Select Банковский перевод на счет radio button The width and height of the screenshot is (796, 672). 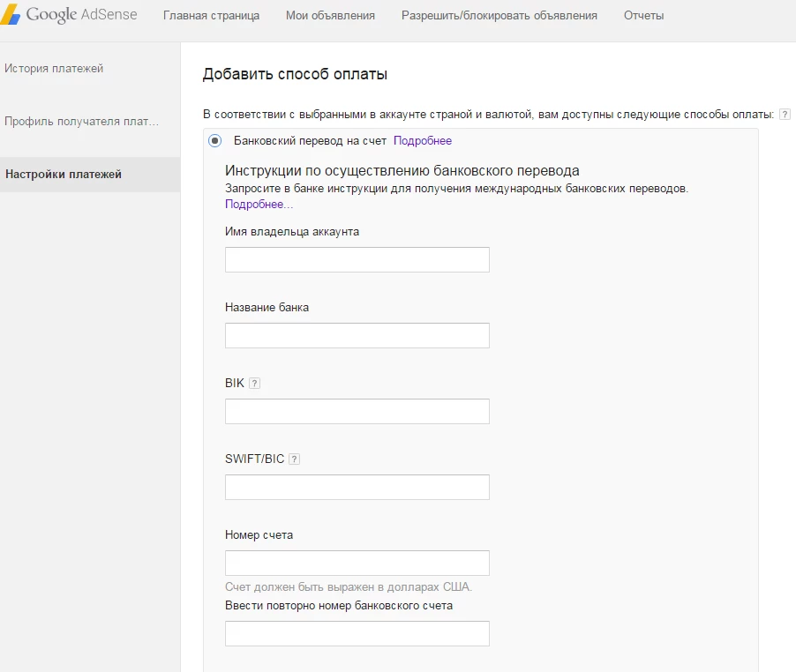pyautogui.click(x=214, y=140)
